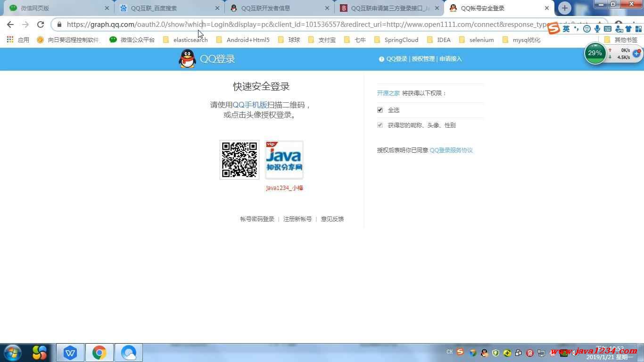The width and height of the screenshot is (644, 362).
Task: Click the QQ登录 header link
Action: [x=396, y=59]
